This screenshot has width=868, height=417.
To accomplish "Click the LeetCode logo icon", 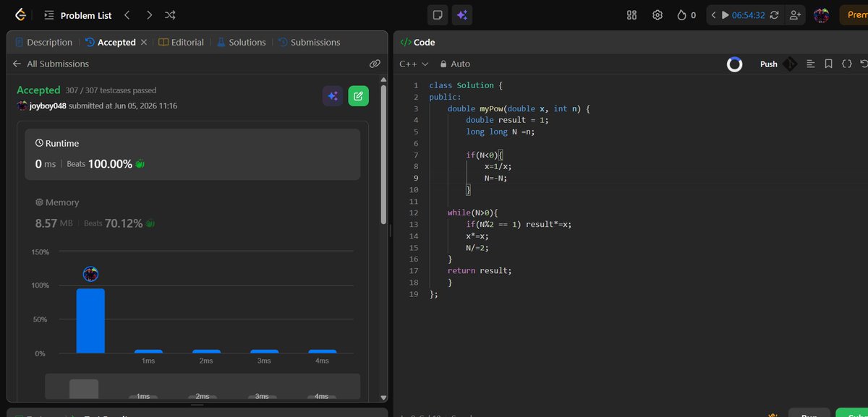I will pyautogui.click(x=22, y=14).
